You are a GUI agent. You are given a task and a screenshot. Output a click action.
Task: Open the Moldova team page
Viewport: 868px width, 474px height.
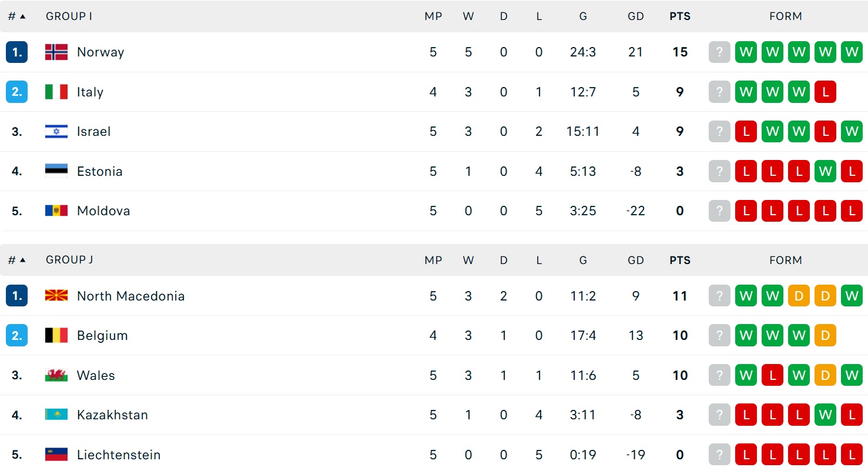pyautogui.click(x=103, y=211)
